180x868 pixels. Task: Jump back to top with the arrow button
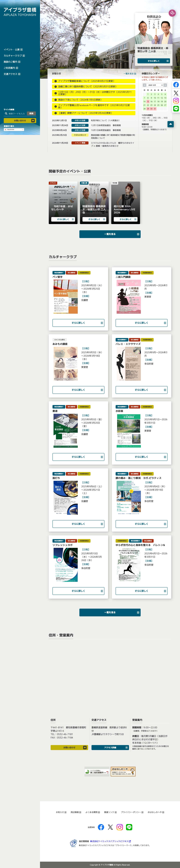click(170, 124)
